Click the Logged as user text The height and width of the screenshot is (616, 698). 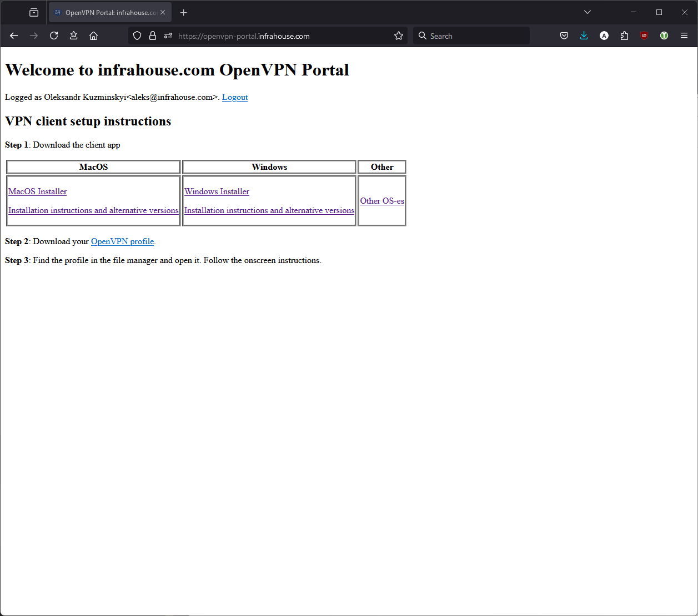(x=112, y=97)
